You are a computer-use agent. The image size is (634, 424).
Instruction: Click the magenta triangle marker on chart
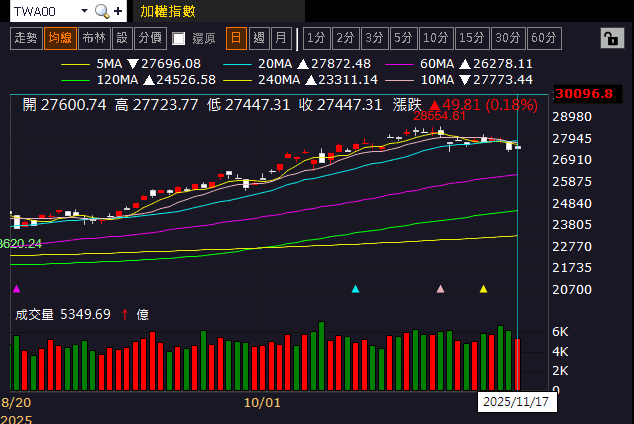click(16, 289)
